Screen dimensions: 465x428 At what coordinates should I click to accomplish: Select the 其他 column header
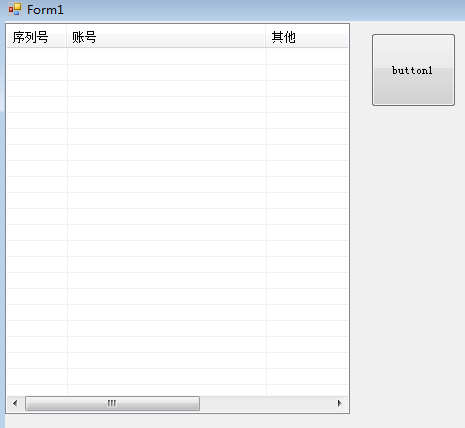[307, 37]
